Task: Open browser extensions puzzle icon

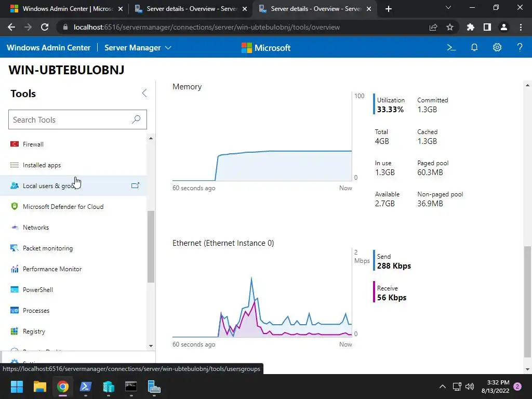Action: [471, 27]
